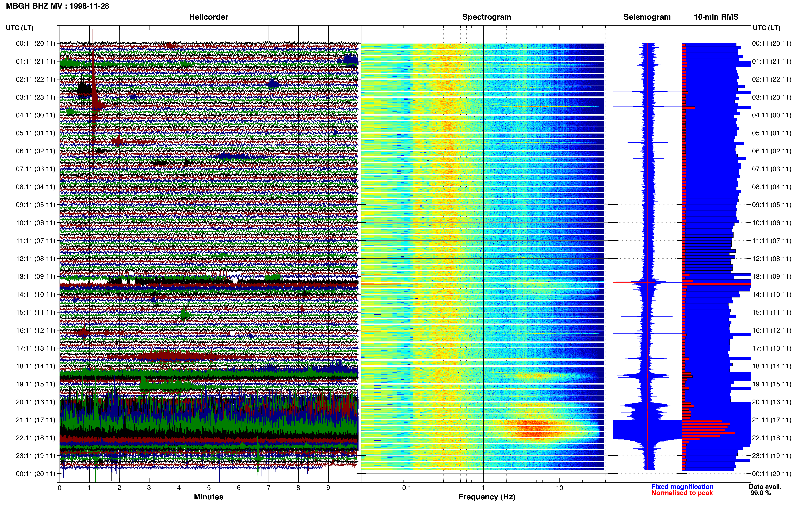The image size is (812, 508).
Task: Click left-axis time label 08:11 (04:11)
Action: coord(36,187)
